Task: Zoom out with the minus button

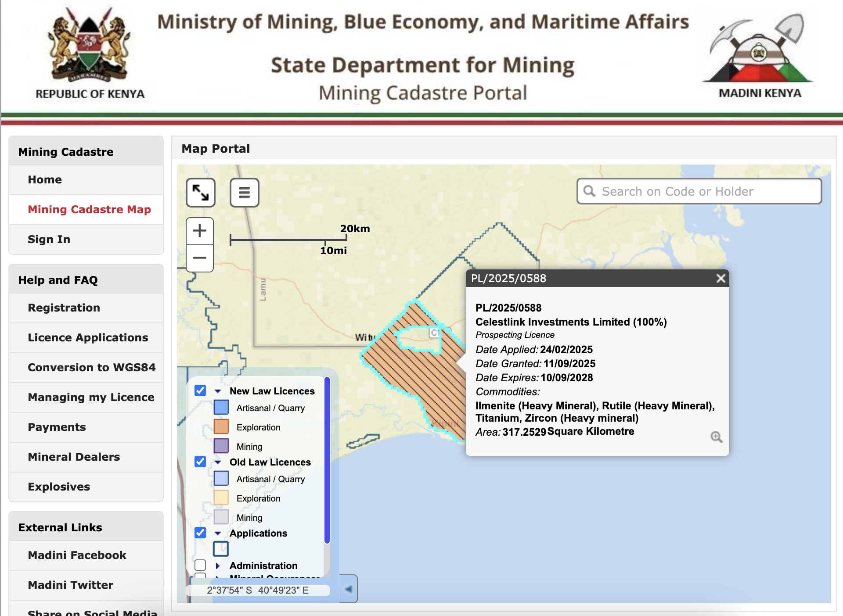Action: 200,258
